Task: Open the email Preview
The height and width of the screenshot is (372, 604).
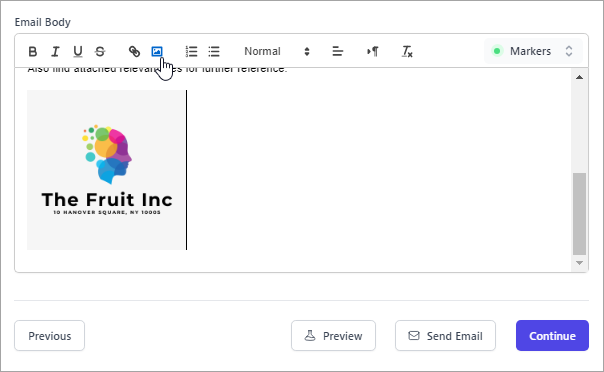Action: click(333, 335)
